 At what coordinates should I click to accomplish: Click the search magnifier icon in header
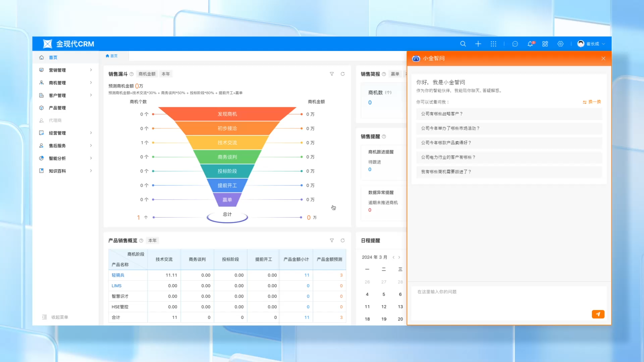463,44
